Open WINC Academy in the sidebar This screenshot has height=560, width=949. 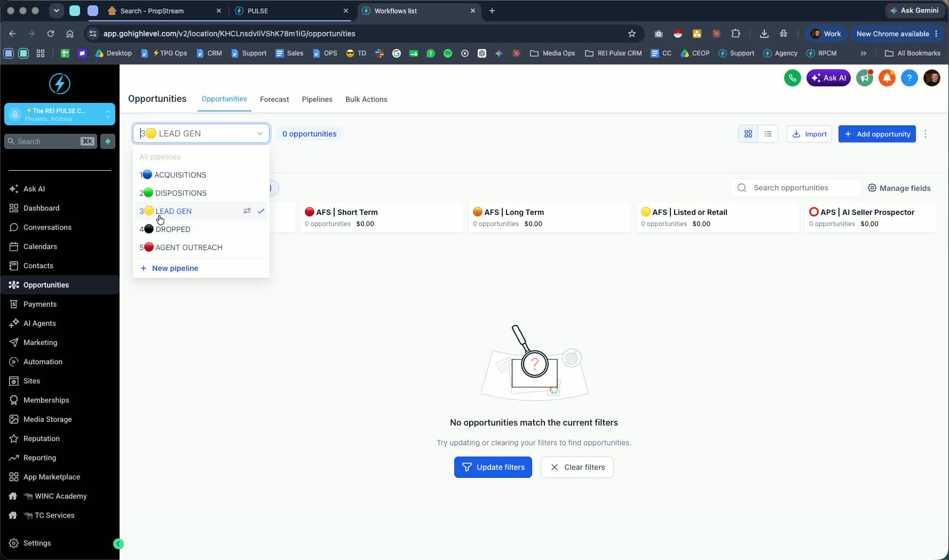pos(60,496)
